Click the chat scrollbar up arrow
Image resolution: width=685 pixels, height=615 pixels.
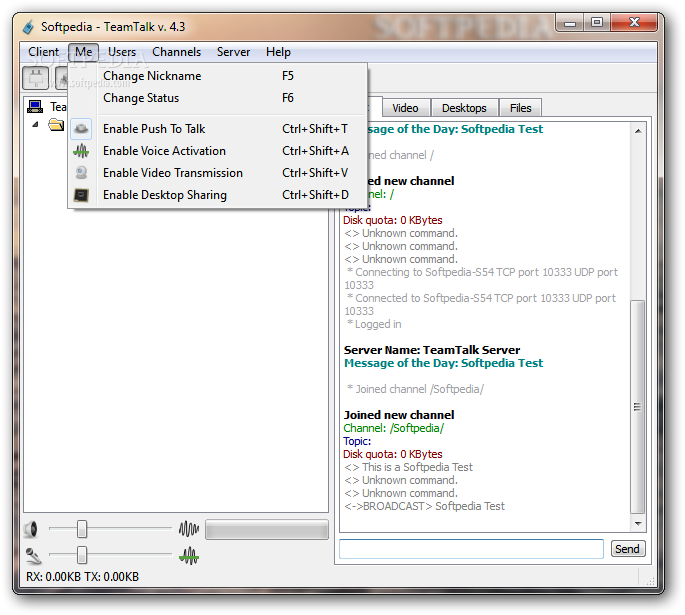coord(638,131)
